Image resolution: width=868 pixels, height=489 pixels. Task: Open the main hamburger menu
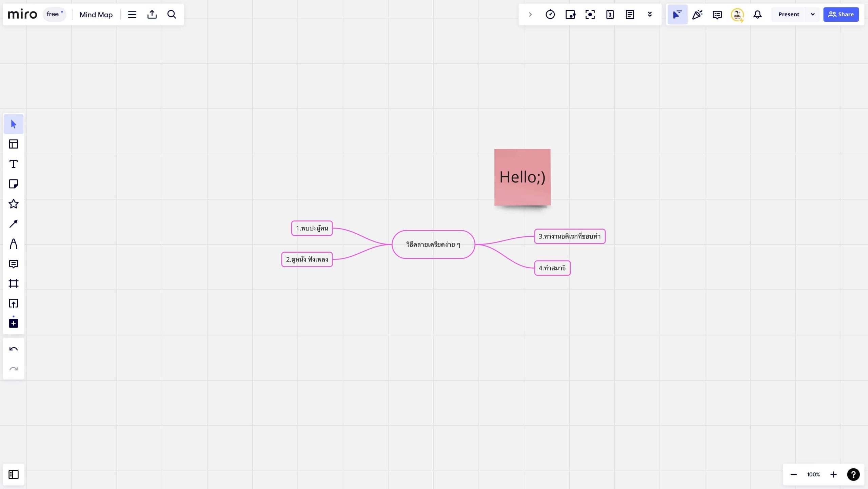click(132, 15)
